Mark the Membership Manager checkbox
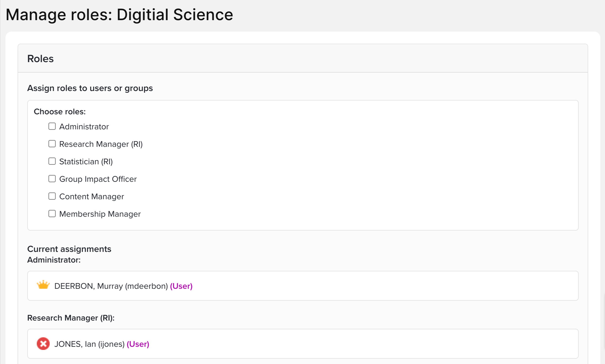605x364 pixels. coord(52,214)
